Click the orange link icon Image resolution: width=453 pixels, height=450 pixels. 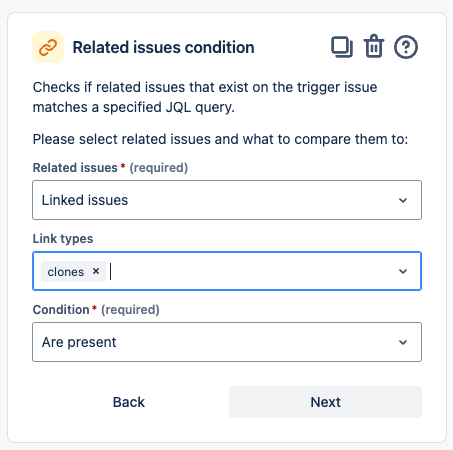(x=48, y=47)
